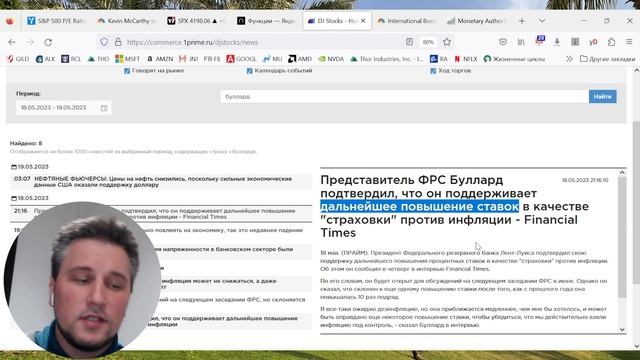The height and width of the screenshot is (360, 640).
Task: Open the FB bookmark
Action: (212, 59)
